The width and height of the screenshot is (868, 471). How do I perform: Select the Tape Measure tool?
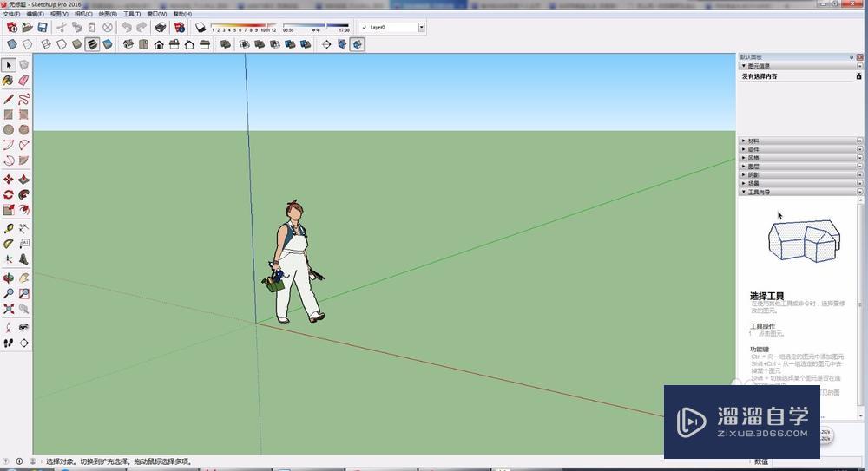coord(9,228)
